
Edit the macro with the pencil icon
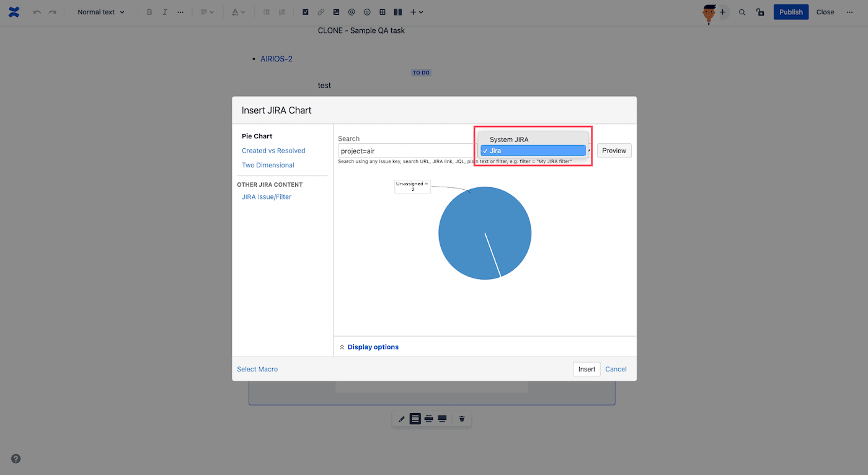[401, 419]
